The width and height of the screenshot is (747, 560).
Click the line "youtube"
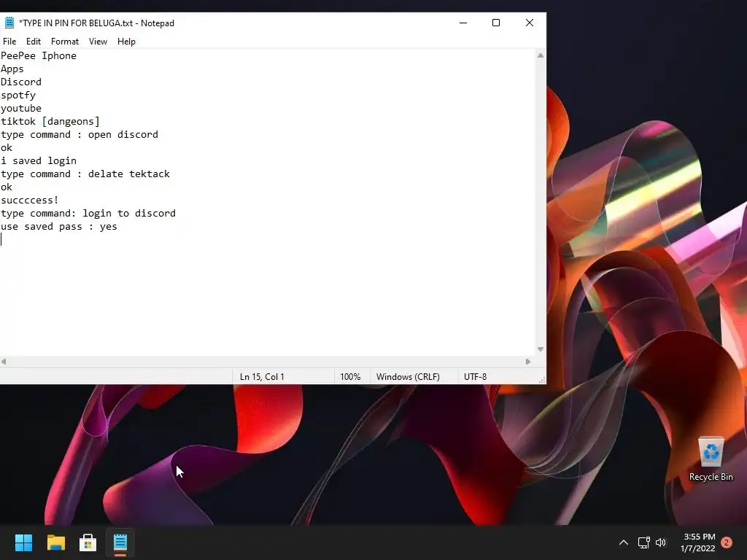(21, 108)
